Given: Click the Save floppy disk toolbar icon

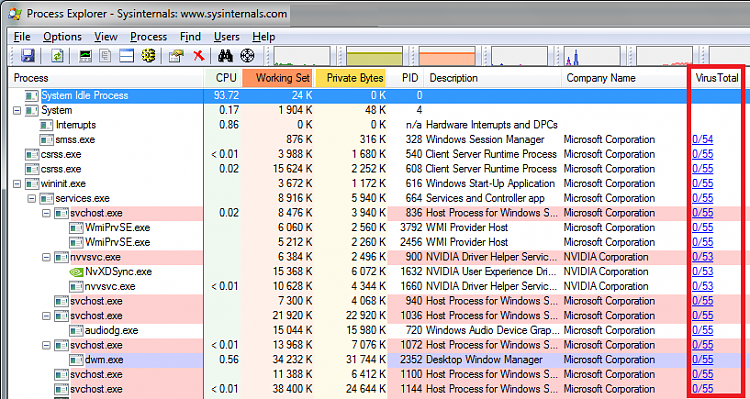Looking at the screenshot, I should (x=27, y=56).
